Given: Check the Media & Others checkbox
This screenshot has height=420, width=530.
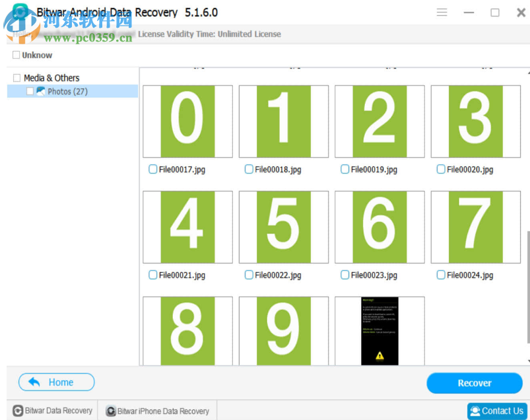Looking at the screenshot, I should click(x=15, y=77).
